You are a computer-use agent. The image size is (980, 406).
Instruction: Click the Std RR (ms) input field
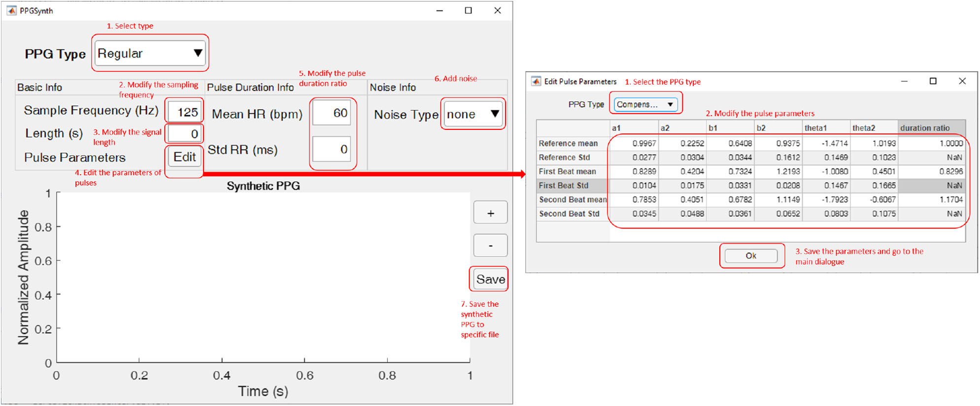332,149
